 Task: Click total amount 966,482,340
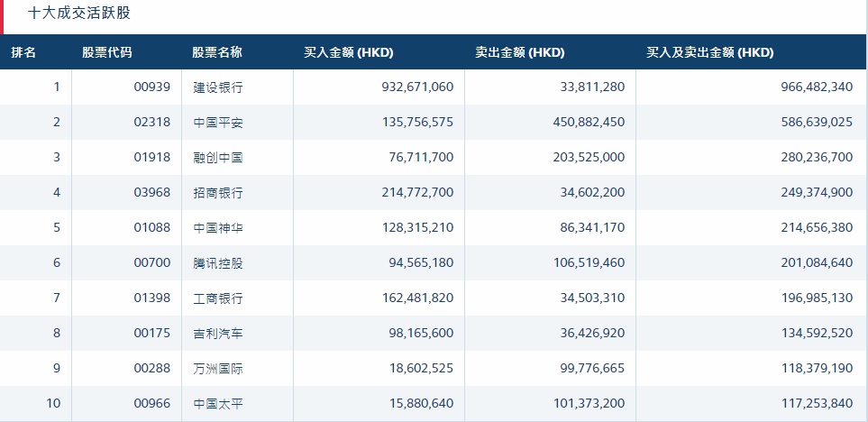(x=817, y=87)
